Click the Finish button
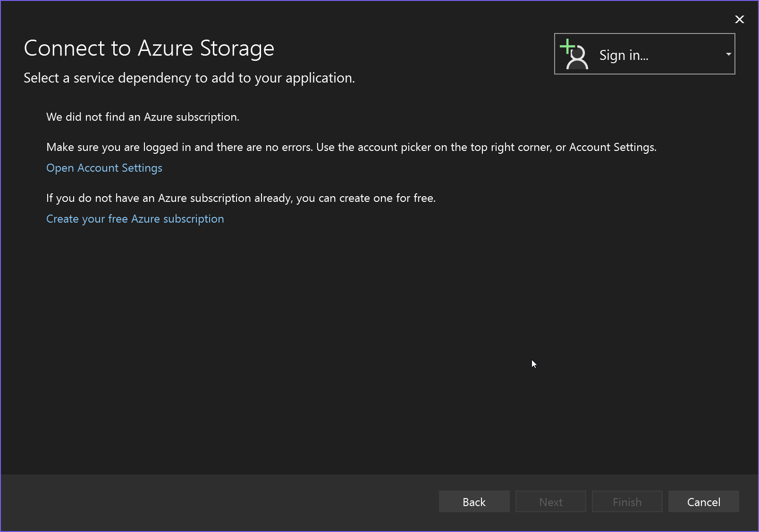The width and height of the screenshot is (759, 532). tap(627, 502)
